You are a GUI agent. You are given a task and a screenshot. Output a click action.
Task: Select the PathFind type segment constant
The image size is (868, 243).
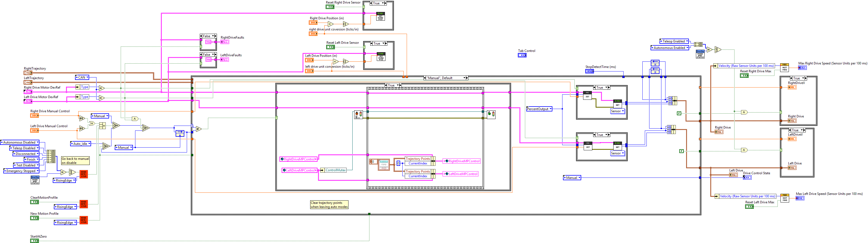point(384,165)
